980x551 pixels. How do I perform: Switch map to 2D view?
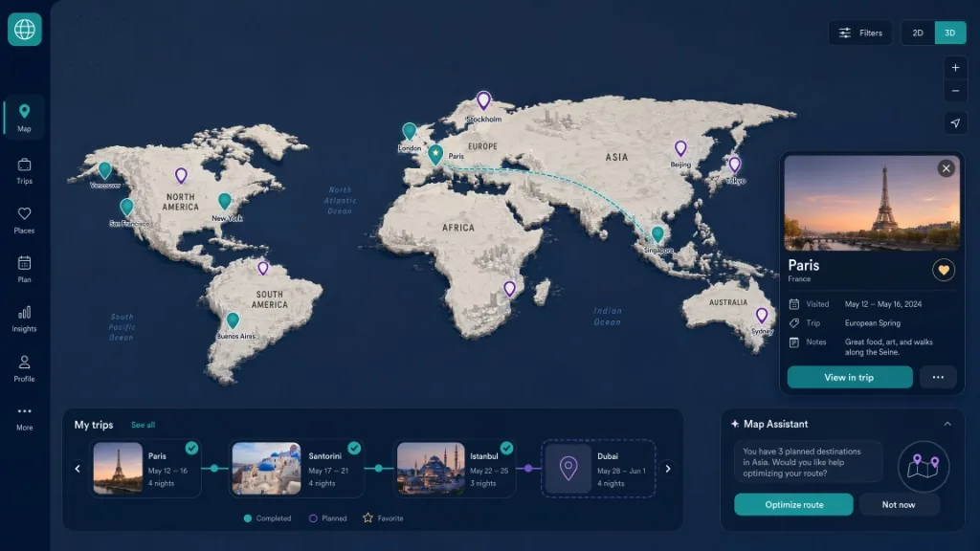pos(918,33)
